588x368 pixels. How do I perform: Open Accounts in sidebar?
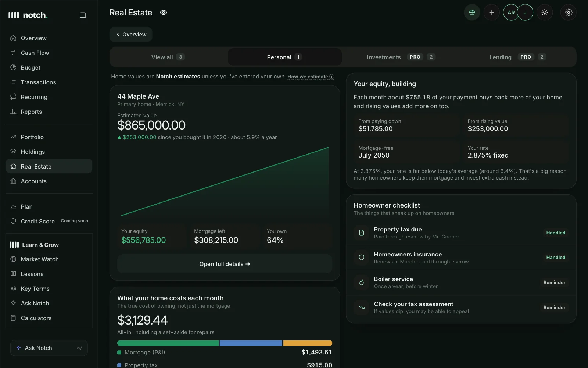(49, 181)
